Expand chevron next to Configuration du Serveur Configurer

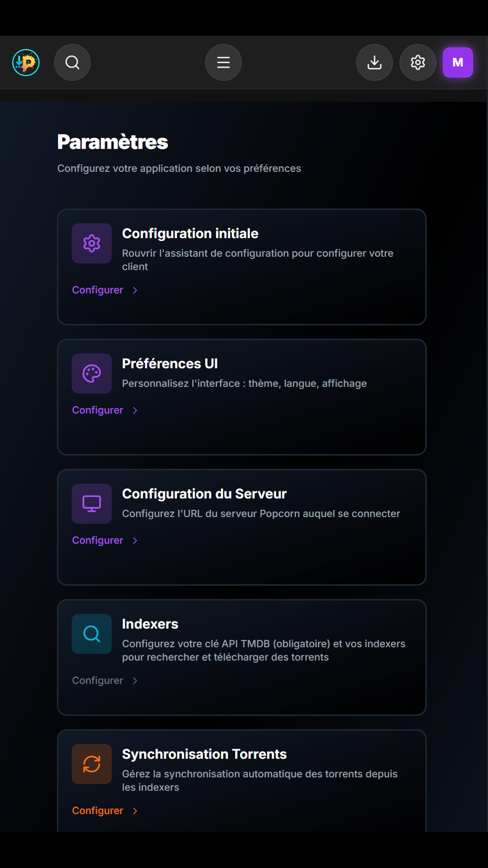click(135, 541)
